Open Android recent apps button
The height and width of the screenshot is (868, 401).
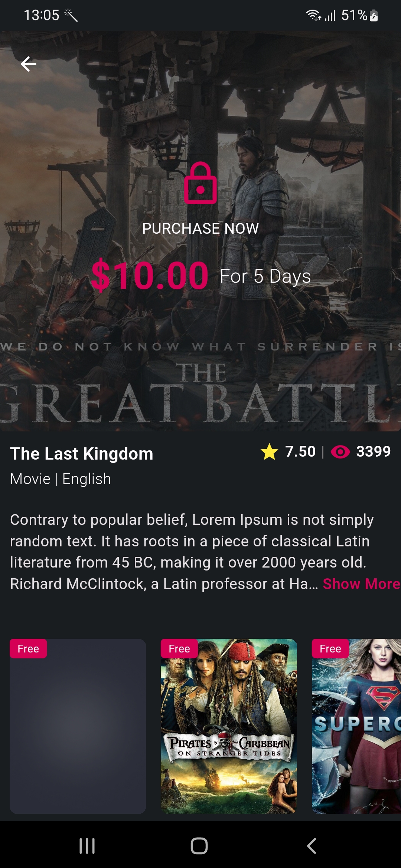point(87,846)
